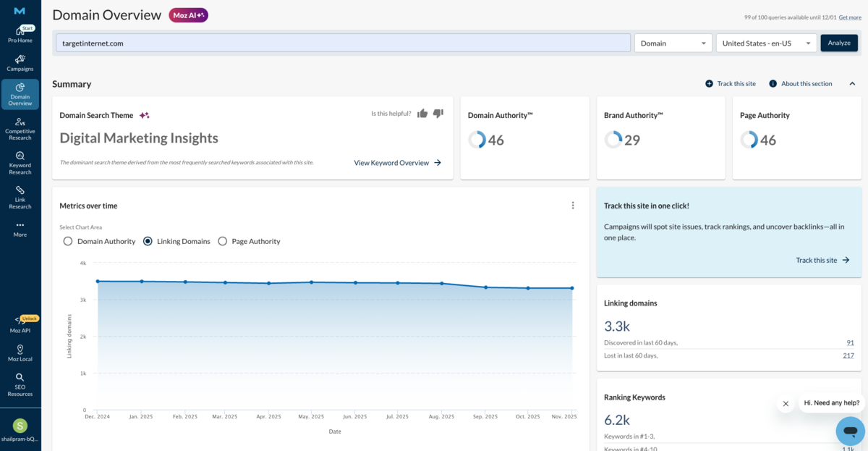Click the '3.3k' linking domains value

tap(617, 326)
